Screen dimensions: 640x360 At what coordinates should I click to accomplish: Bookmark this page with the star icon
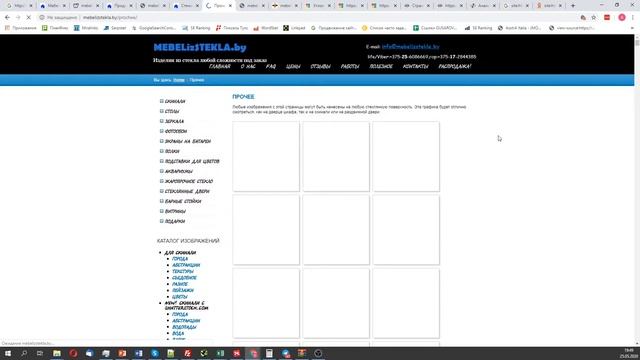[x=594, y=18]
